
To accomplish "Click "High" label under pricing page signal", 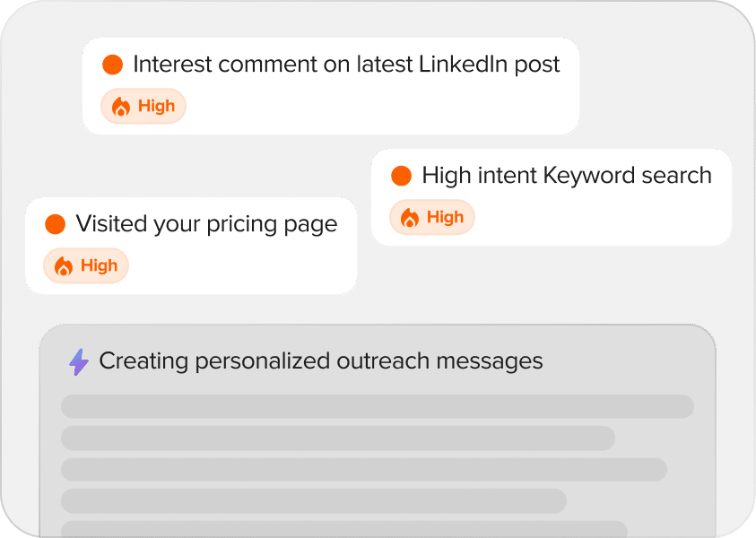I will coord(99,266).
